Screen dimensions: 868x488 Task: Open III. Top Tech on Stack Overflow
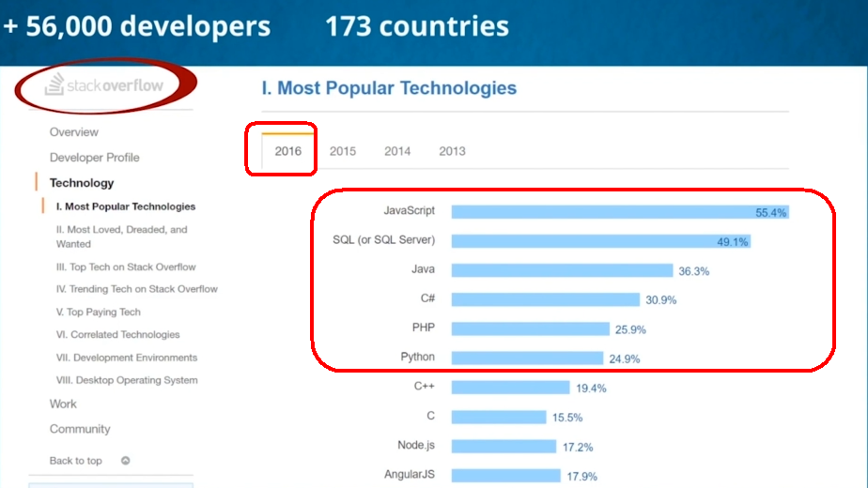tap(126, 267)
